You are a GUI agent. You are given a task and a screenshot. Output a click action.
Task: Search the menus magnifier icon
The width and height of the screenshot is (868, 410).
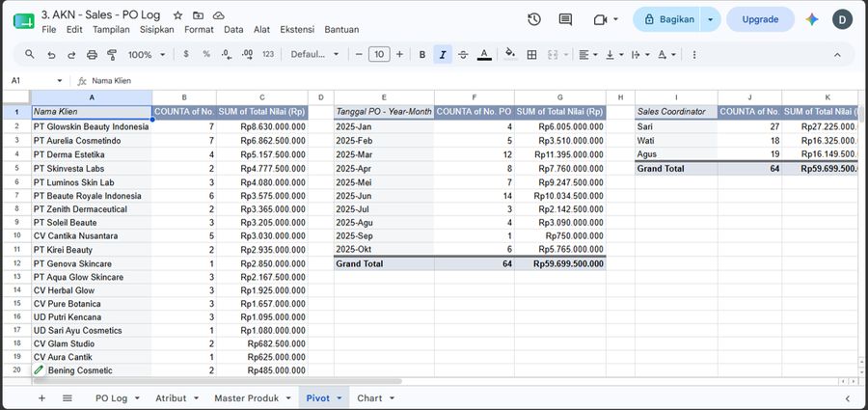[x=30, y=54]
